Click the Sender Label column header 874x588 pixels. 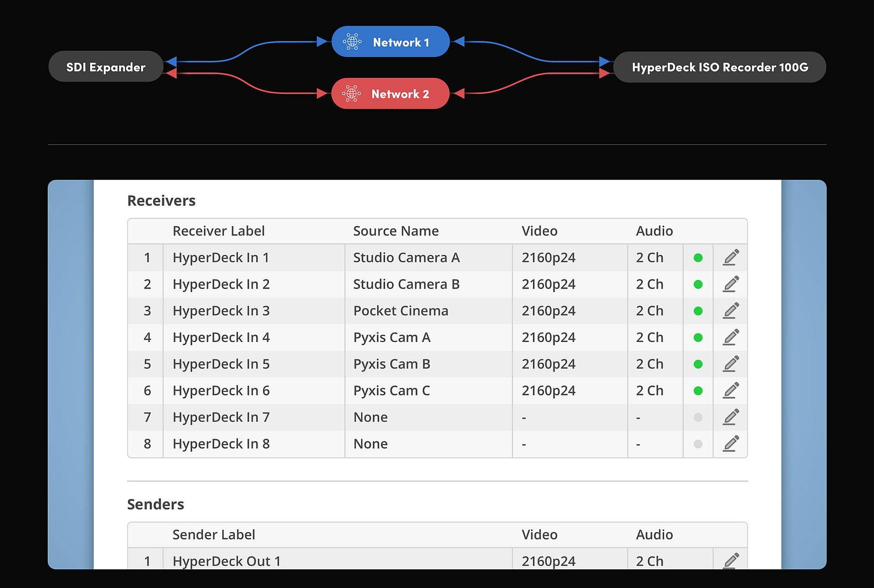click(x=213, y=535)
